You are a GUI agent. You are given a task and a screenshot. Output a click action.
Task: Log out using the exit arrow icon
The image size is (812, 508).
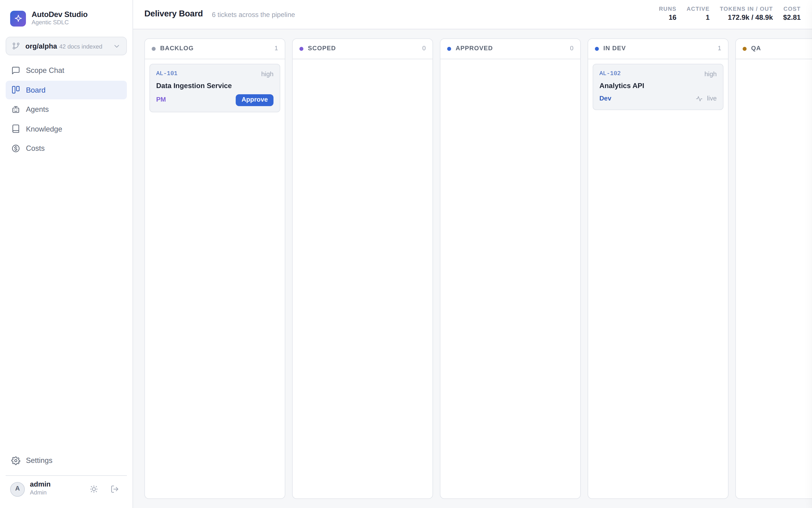[x=115, y=489]
